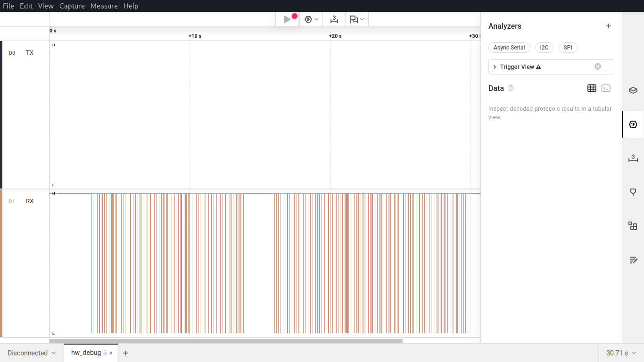Viewport: 644px width, 362px height.
Task: Open the Analyzers sidebar panel icon
Action: point(633,124)
